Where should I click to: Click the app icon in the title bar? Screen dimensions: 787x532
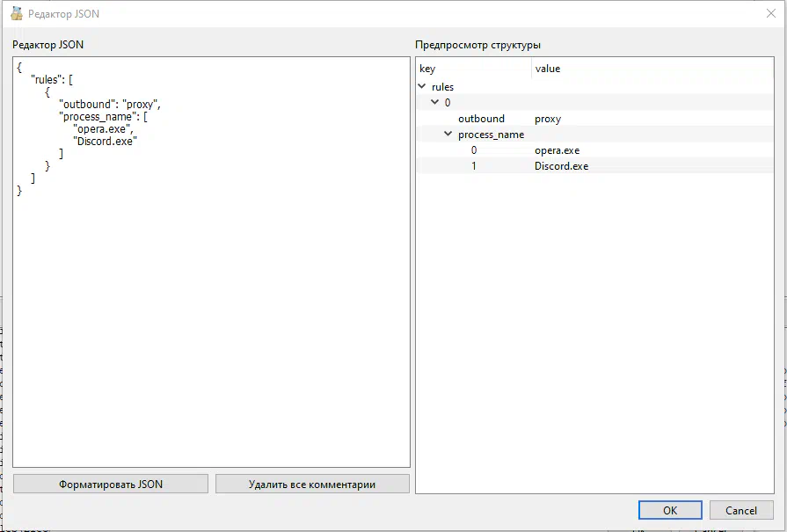(17, 13)
